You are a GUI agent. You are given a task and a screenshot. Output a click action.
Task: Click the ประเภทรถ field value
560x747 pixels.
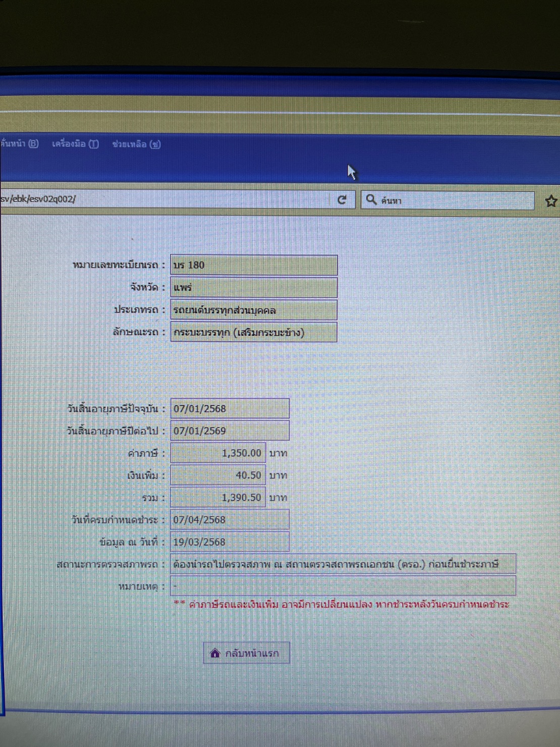click(254, 310)
